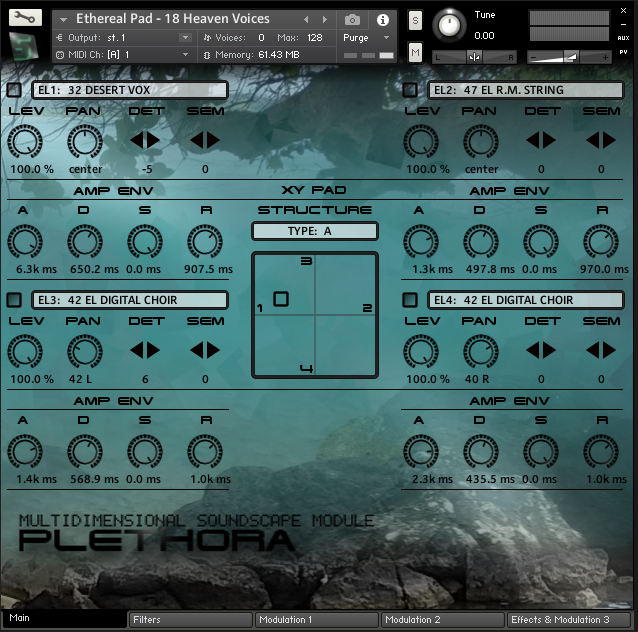The width and height of the screenshot is (638, 632).
Task: Open the snapshot camera view
Action: pos(352,20)
